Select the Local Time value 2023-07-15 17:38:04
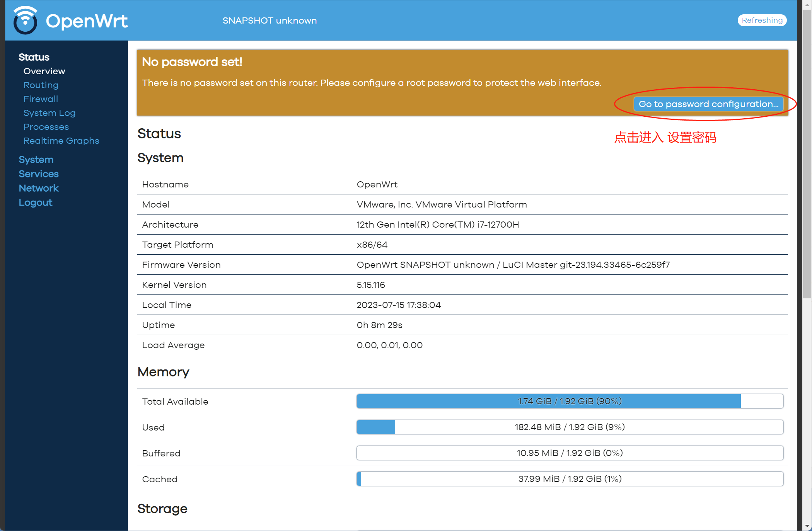Image resolution: width=812 pixels, height=531 pixels. coord(399,305)
